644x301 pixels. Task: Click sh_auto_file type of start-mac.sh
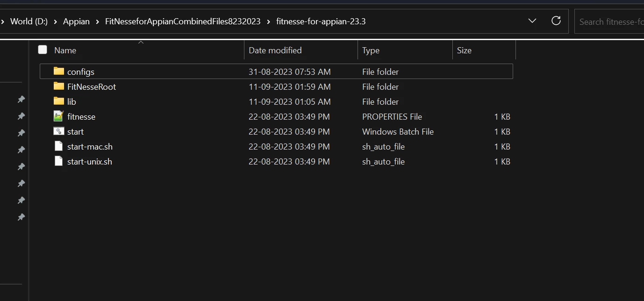click(x=383, y=147)
